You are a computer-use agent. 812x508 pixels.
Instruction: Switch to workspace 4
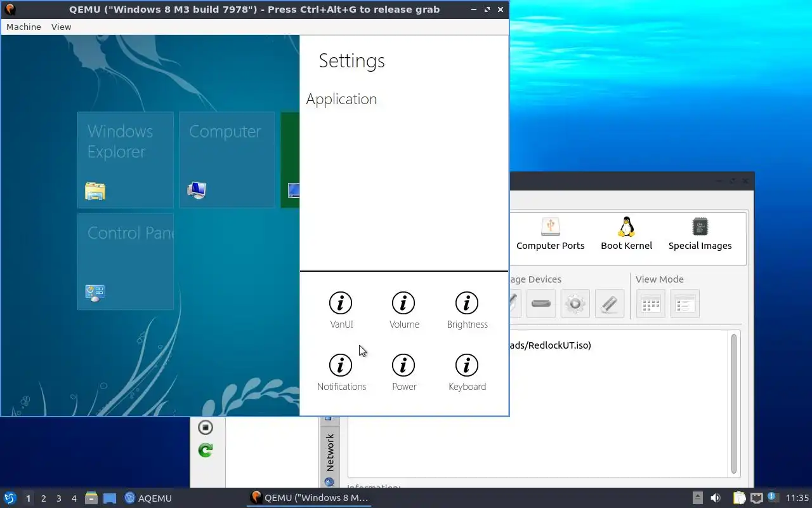click(74, 498)
